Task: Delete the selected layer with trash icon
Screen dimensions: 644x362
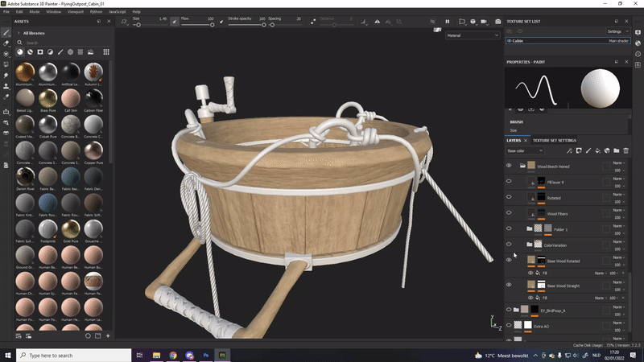Action: click(626, 150)
